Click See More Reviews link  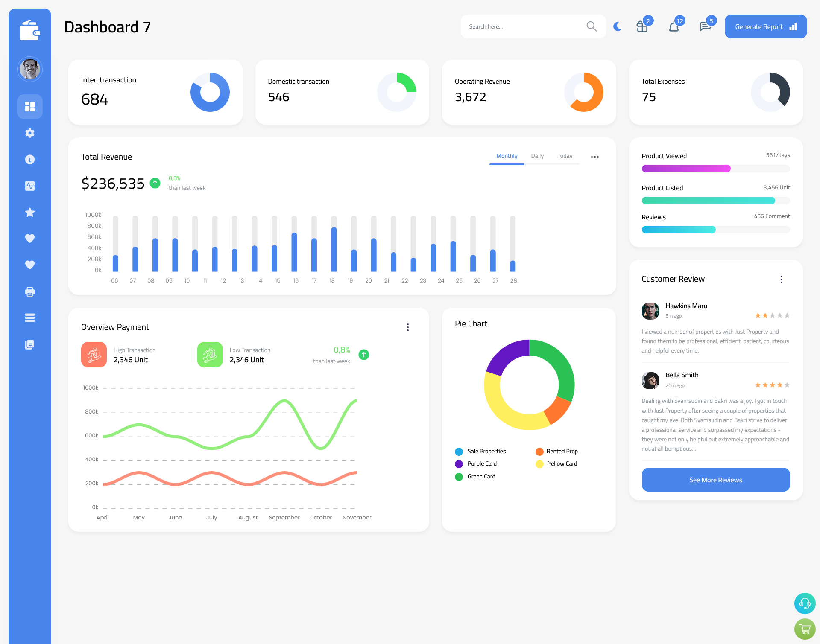point(715,479)
